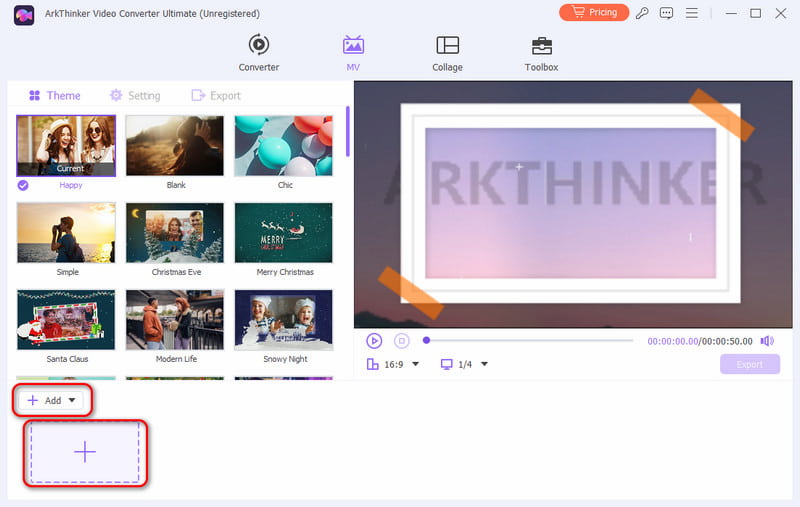800x507 pixels.
Task: Click the Export button under preview
Action: (x=749, y=364)
